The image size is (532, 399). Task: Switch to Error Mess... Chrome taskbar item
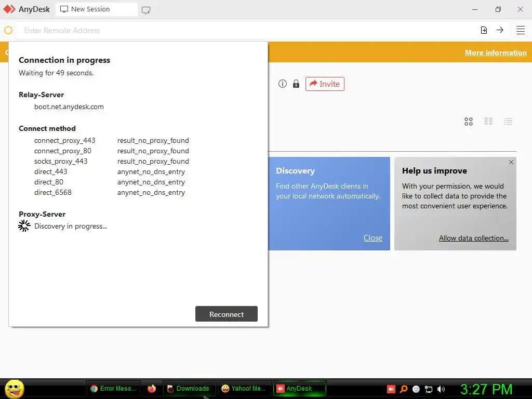pos(113,389)
